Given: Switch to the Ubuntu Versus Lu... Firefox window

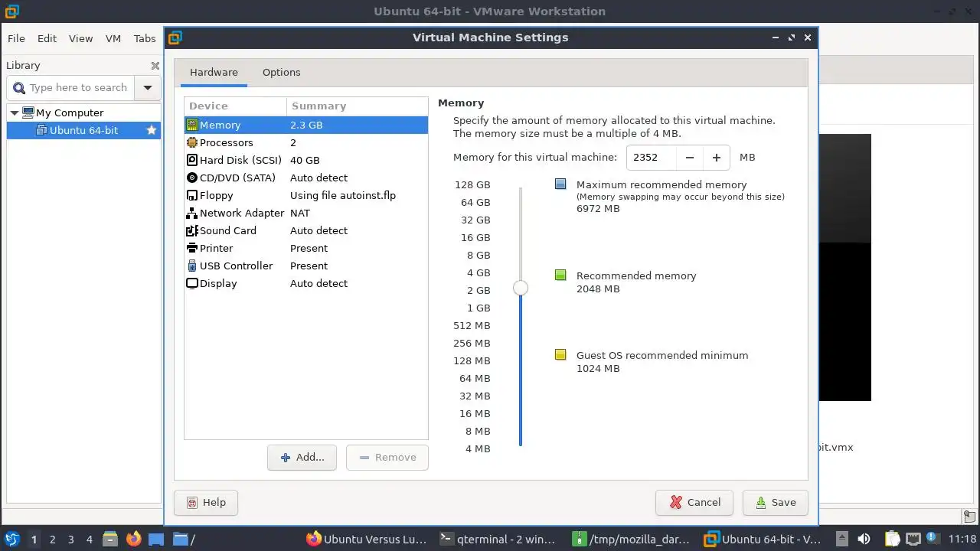Looking at the screenshot, I should (366, 540).
